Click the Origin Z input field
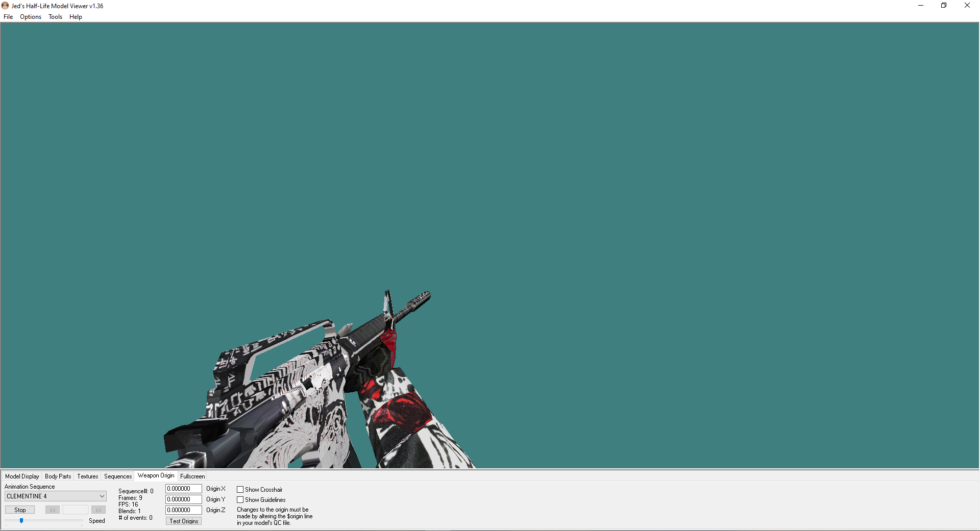This screenshot has width=980, height=531. (x=184, y=510)
